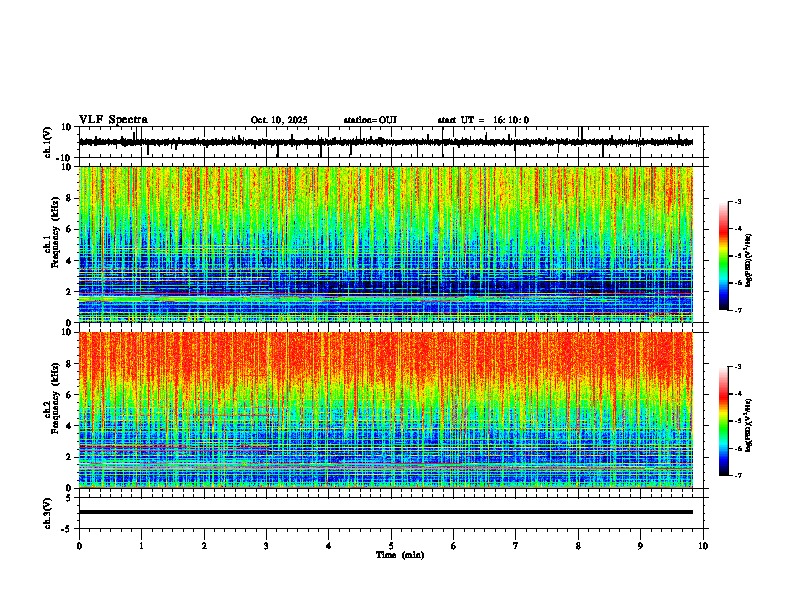792x612 pixels.
Task: Click time axis tick label "8"
Action: (x=578, y=546)
